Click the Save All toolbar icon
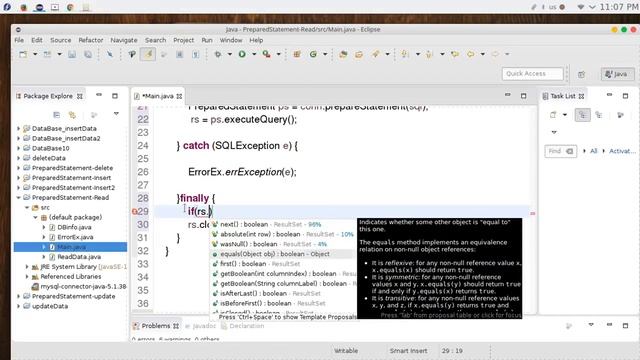The height and width of the screenshot is (360, 640). click(x=88, y=54)
